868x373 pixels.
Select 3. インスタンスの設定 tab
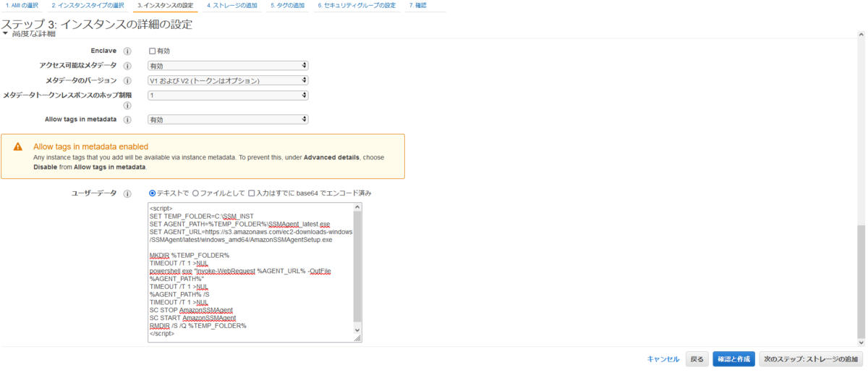[x=165, y=5]
